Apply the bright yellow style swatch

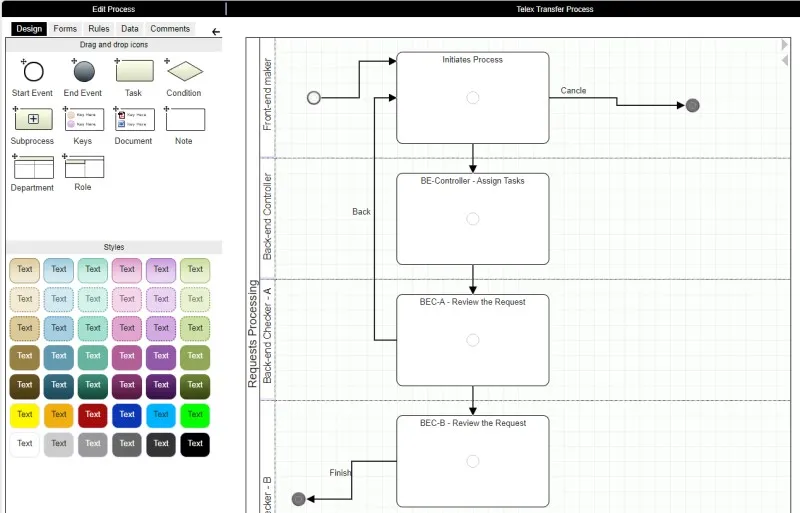(x=24, y=415)
